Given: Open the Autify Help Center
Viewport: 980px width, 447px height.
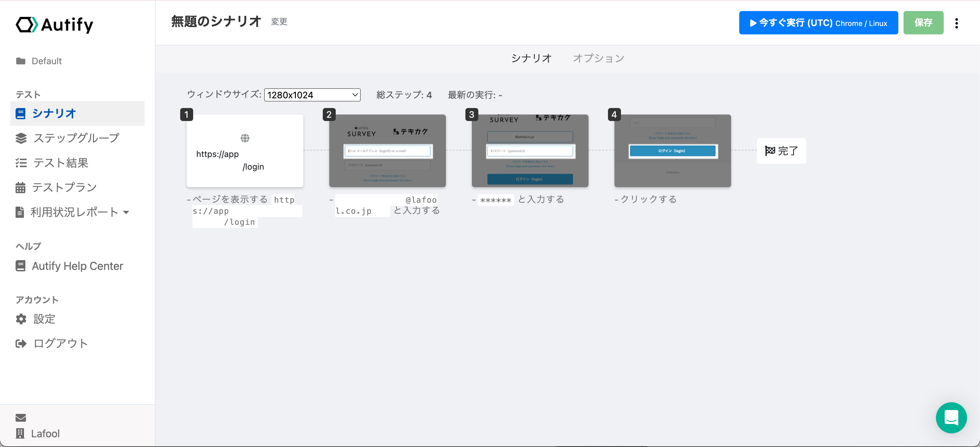Looking at the screenshot, I should 77,266.
